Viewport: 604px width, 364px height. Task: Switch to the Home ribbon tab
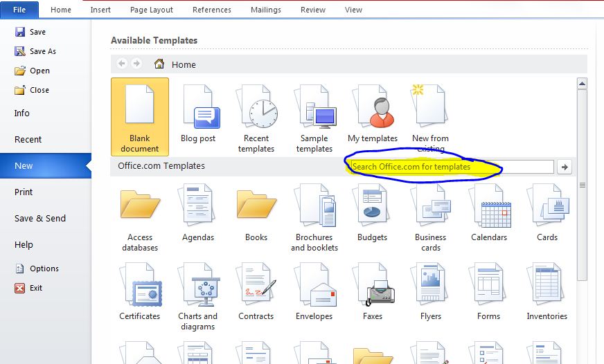tap(61, 10)
